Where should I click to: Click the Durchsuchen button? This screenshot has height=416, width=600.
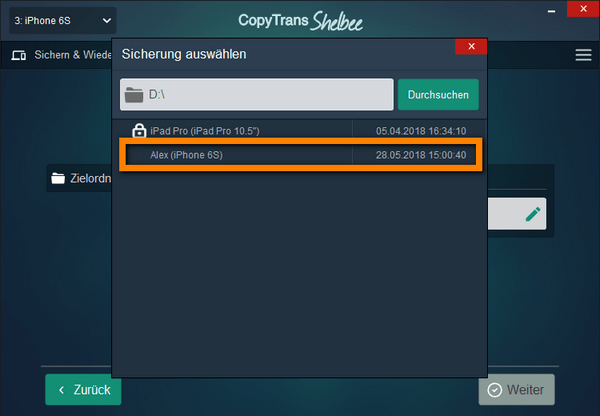(x=438, y=95)
